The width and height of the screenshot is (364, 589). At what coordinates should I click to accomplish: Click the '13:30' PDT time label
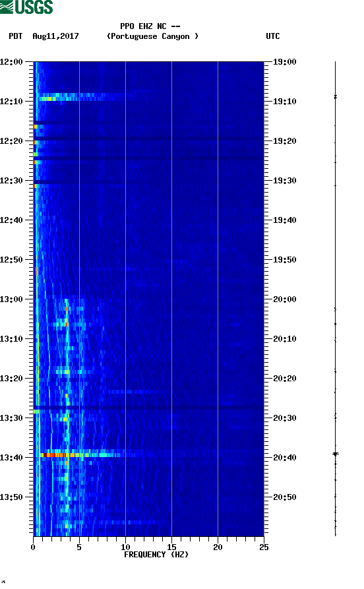tap(11, 418)
